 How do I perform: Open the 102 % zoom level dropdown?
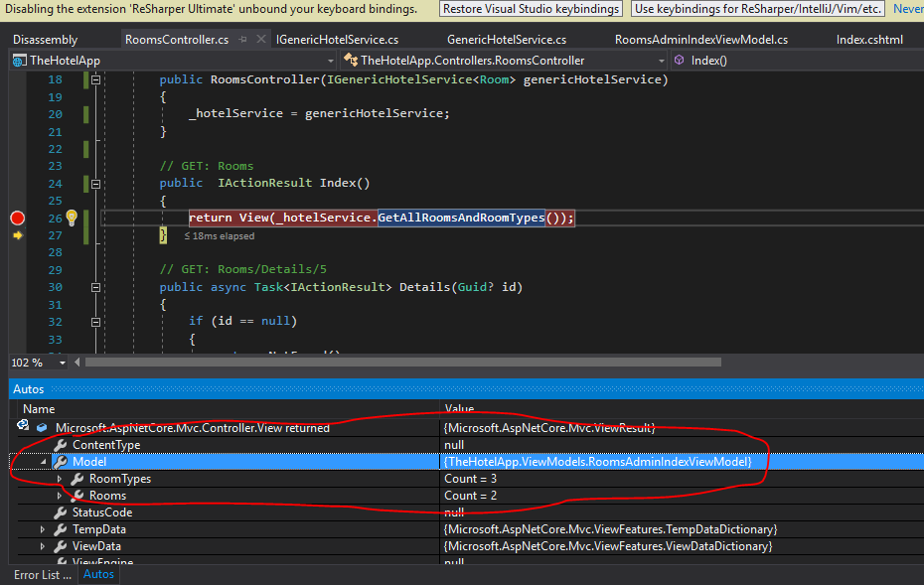62,363
